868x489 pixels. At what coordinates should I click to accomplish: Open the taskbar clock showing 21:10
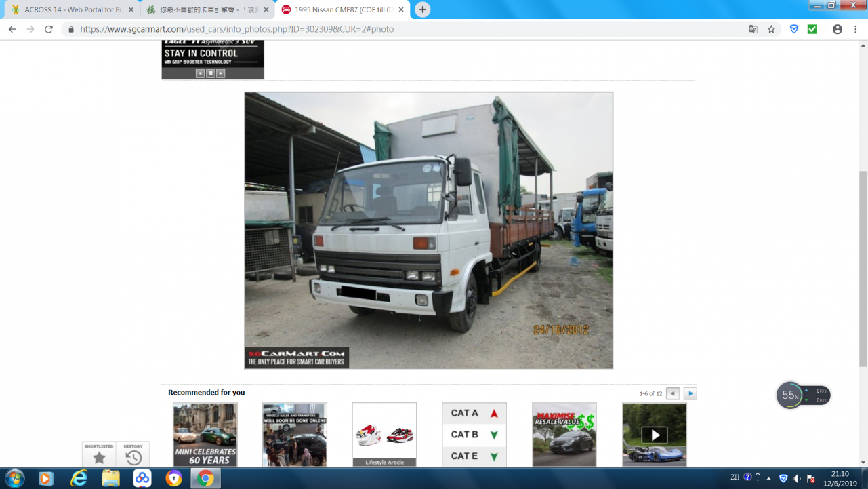pyautogui.click(x=840, y=478)
